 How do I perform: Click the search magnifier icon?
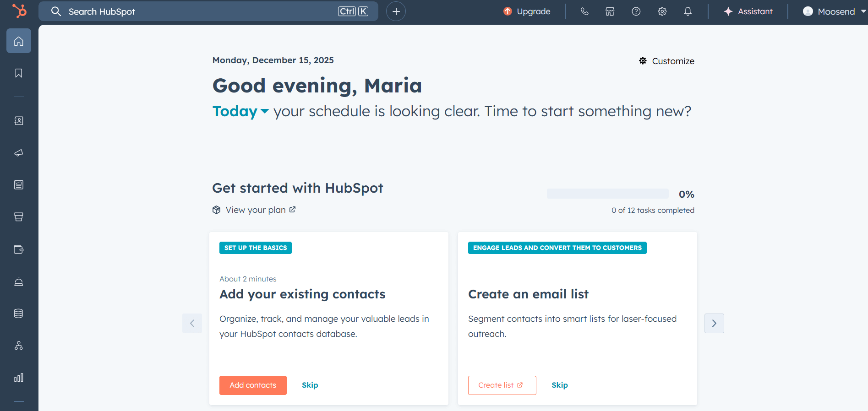coord(56,11)
